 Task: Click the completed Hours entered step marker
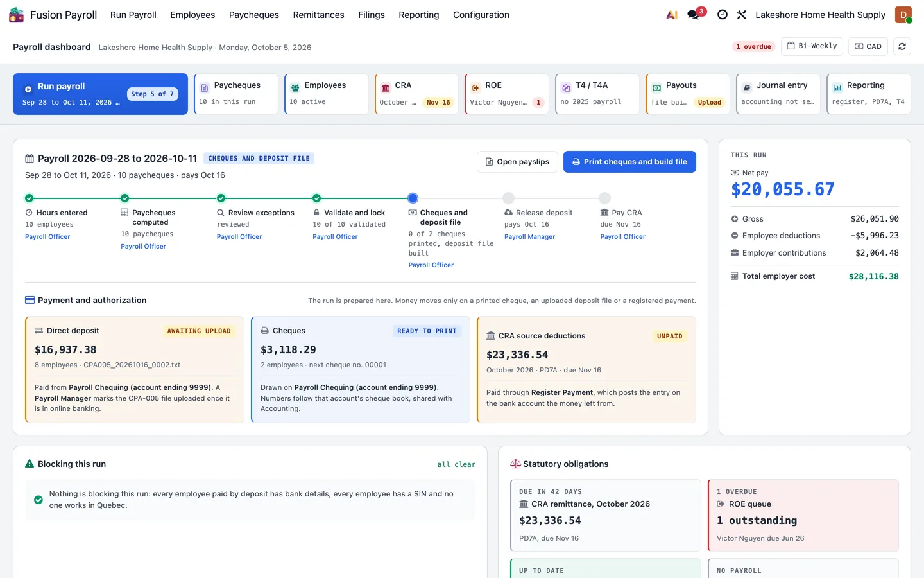pyautogui.click(x=29, y=198)
